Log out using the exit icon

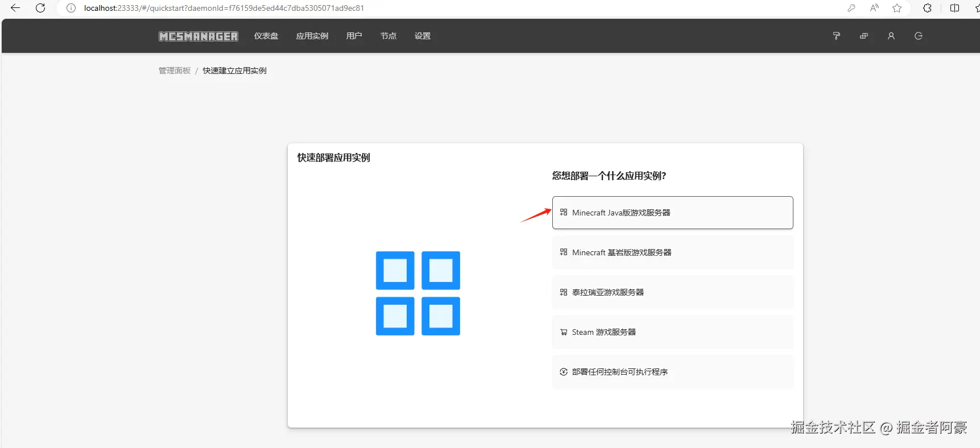919,36
